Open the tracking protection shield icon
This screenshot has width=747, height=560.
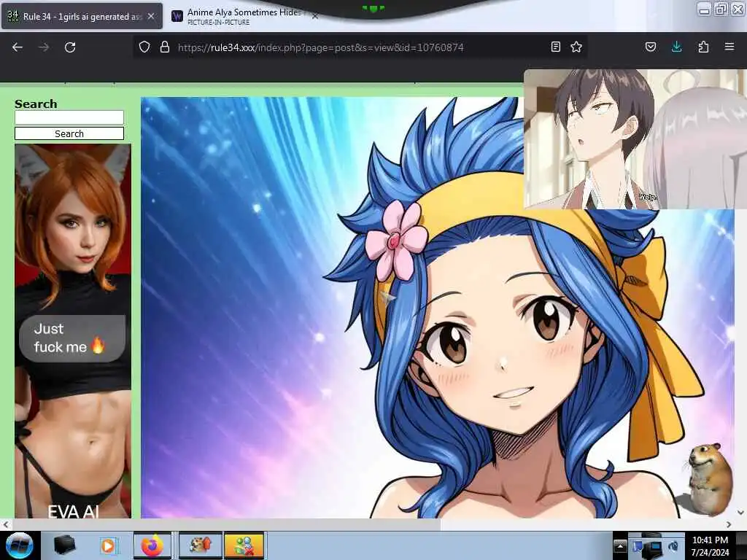144,47
